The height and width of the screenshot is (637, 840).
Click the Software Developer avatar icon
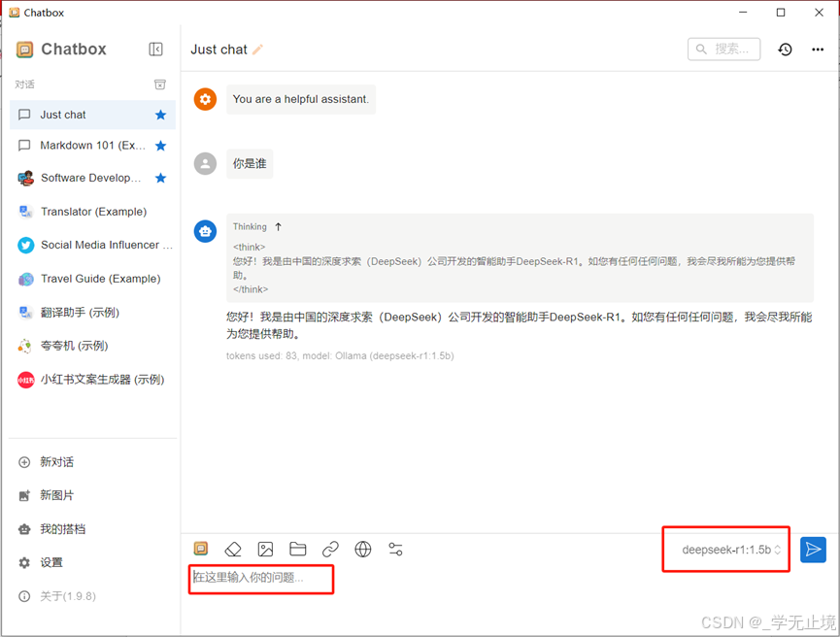click(25, 178)
